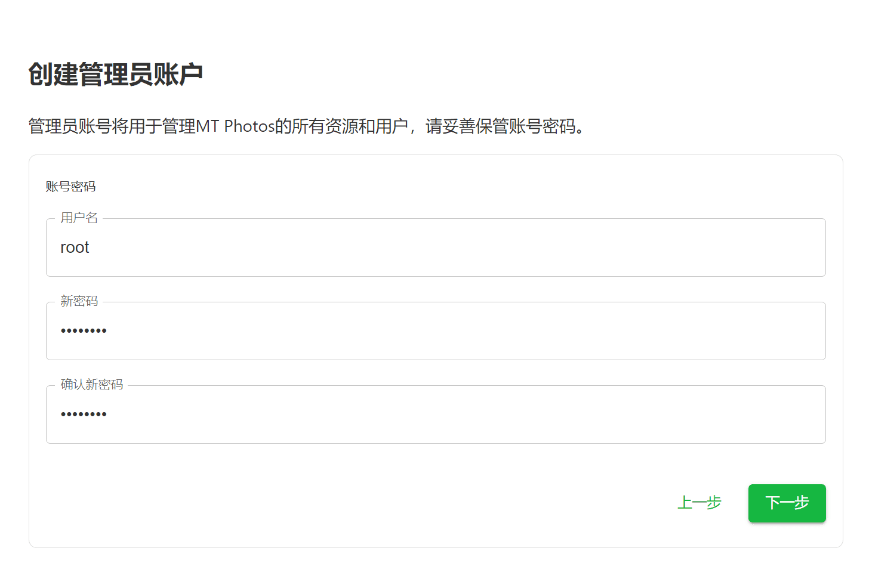Click the 请妥善保管账号密码 reminder text
The image size is (869, 588).
500,126
